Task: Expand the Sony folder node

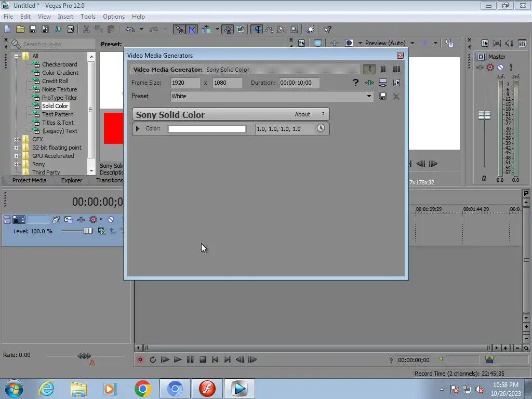Action: click(16, 164)
